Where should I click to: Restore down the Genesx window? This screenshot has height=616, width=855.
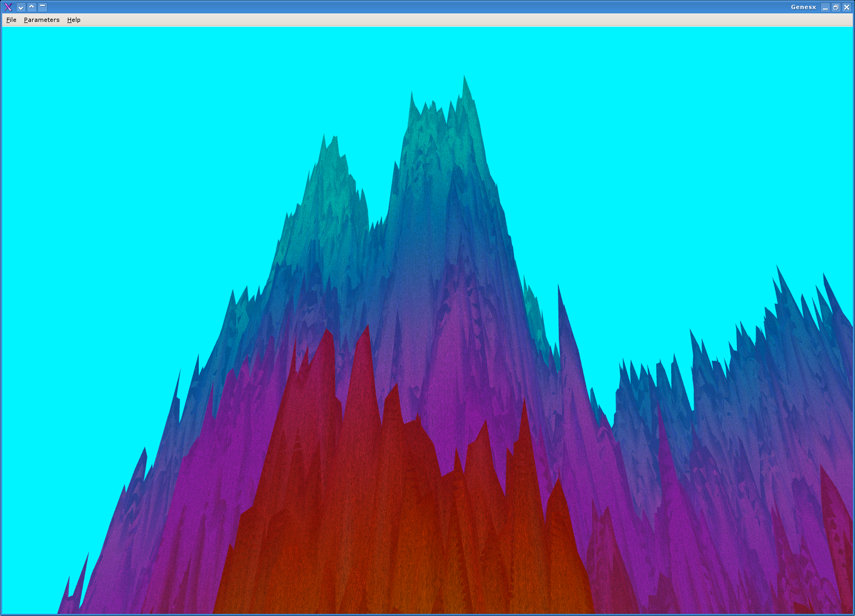pyautogui.click(x=836, y=7)
